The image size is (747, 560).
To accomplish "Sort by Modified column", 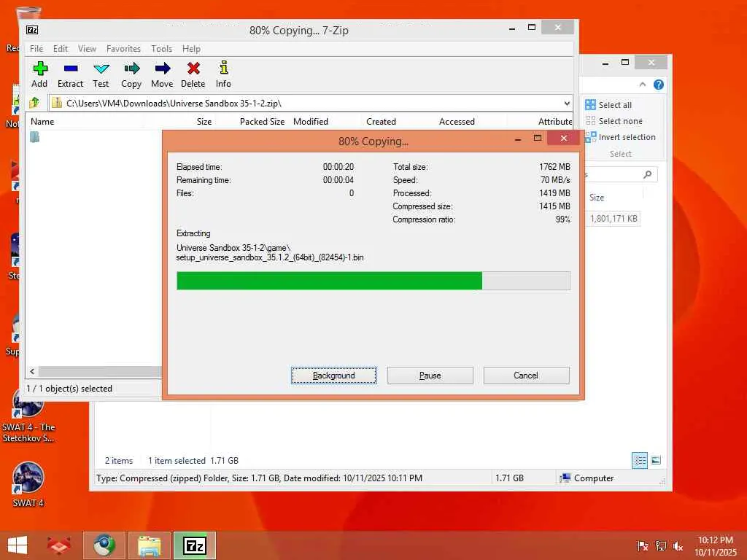I will [311, 122].
